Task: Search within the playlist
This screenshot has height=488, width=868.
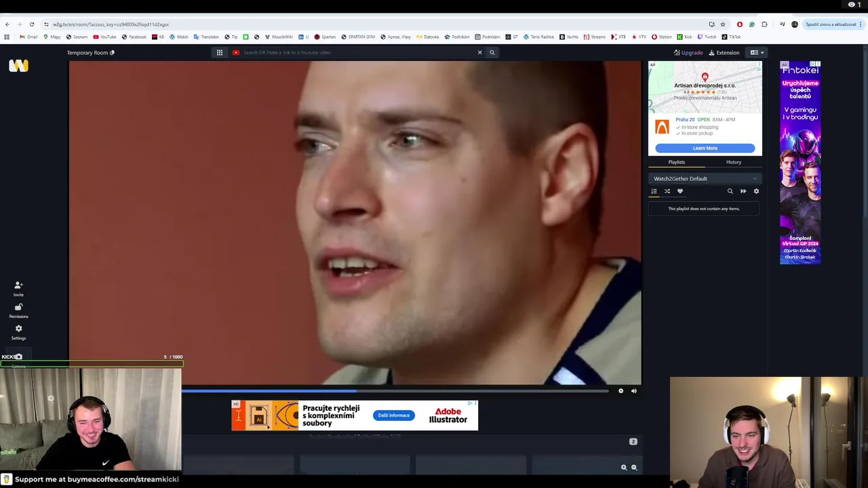Action: tap(730, 191)
